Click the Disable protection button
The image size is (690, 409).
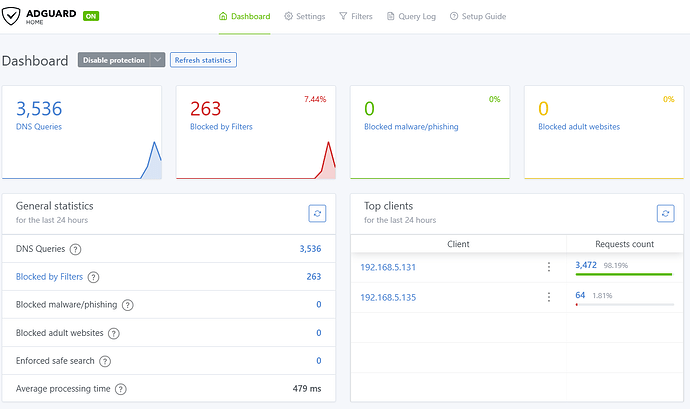click(x=113, y=60)
